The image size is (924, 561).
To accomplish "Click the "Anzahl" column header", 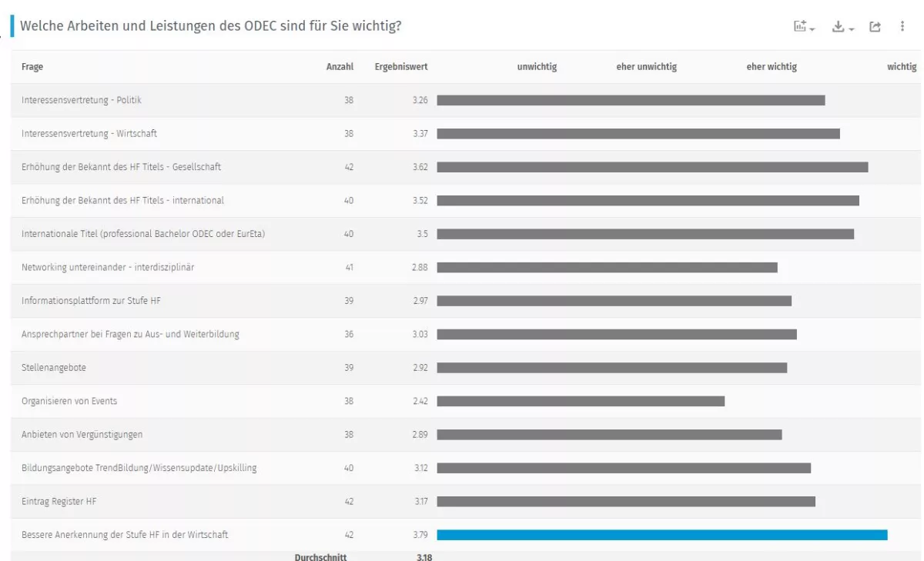I will click(x=340, y=67).
